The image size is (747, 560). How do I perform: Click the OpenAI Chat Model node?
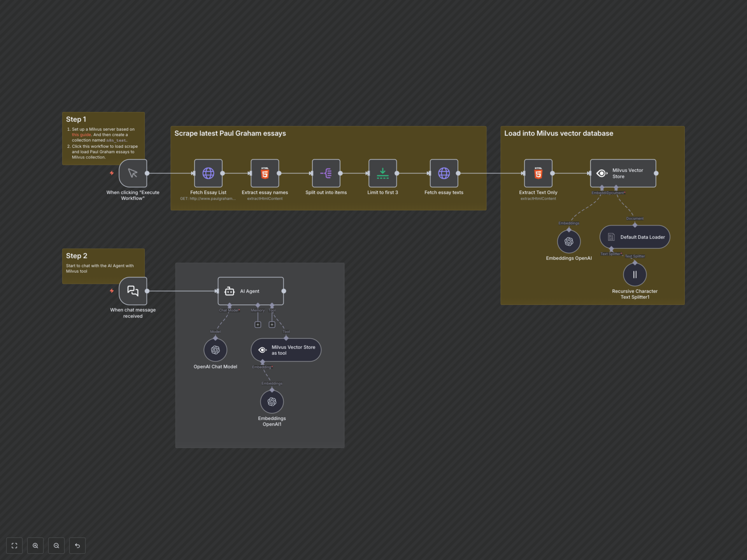point(215,350)
